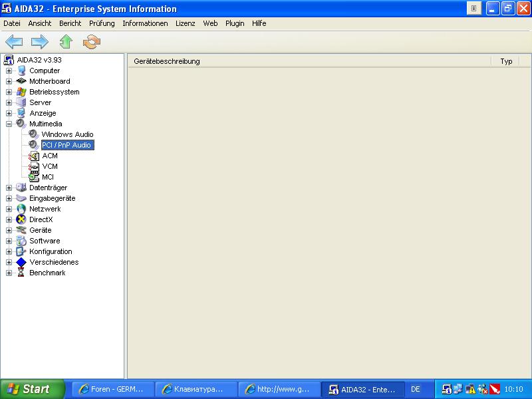
Task: Open the Datei menu
Action: (12, 23)
